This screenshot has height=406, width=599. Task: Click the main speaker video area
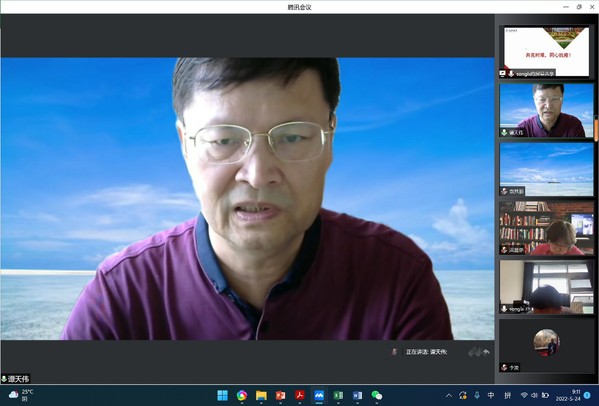click(247, 199)
